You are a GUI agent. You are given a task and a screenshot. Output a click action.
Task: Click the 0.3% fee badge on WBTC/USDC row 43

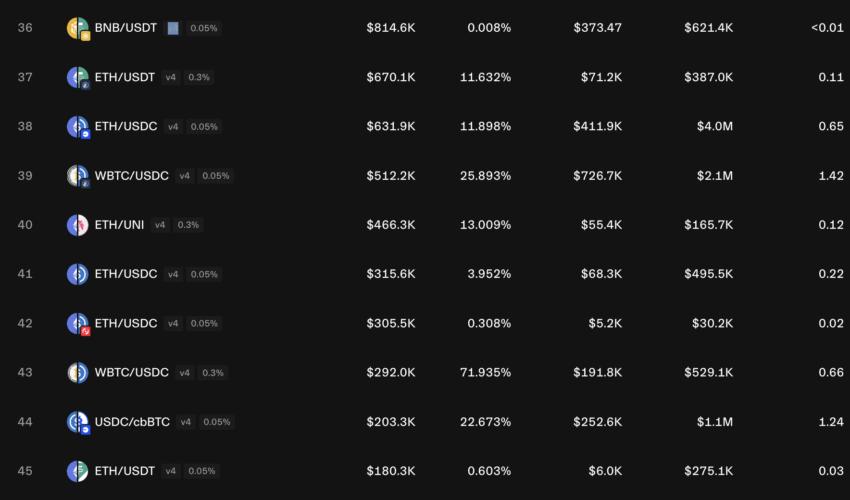click(213, 373)
